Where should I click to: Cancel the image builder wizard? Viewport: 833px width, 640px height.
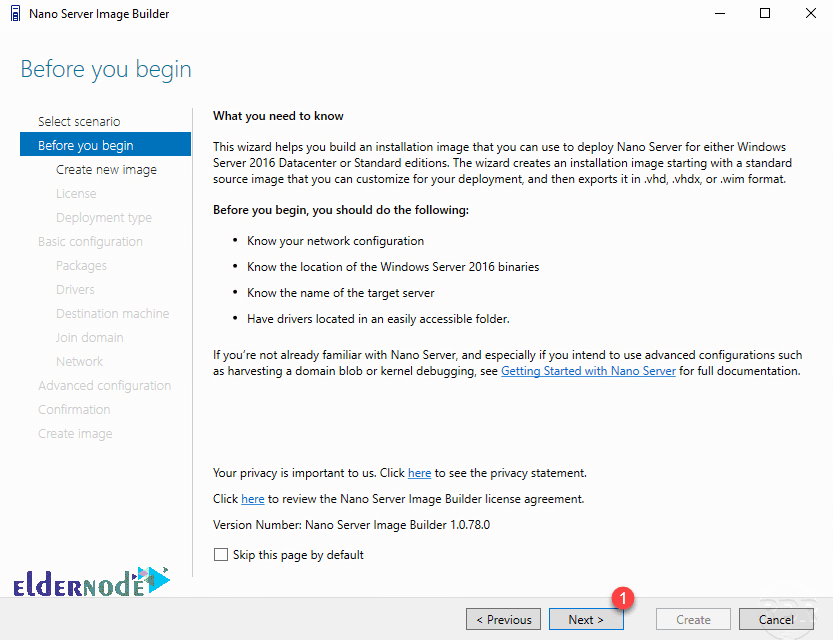pyautogui.click(x=776, y=619)
